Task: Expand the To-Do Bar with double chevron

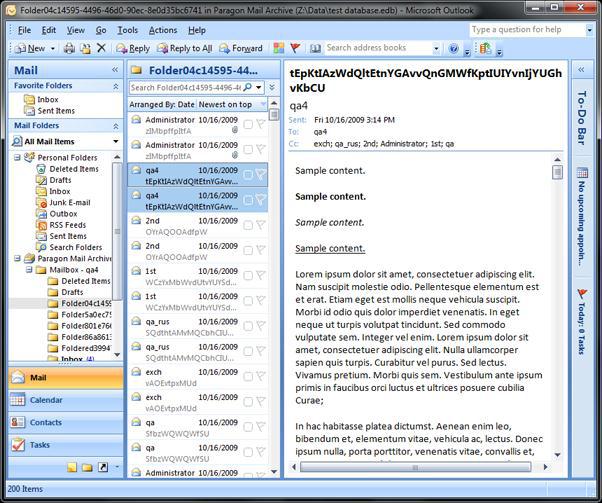Action: click(581, 69)
